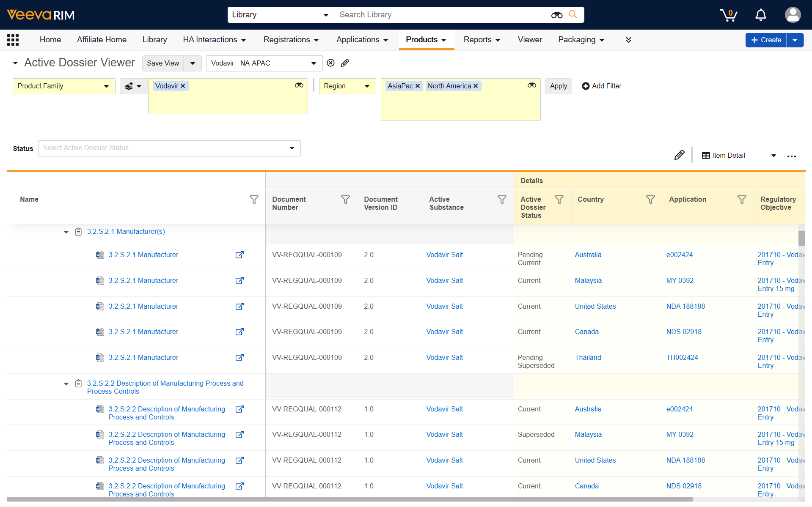Image resolution: width=812 pixels, height=507 pixels.
Task: Open application NDA 188188 link in Manufacturer row
Action: (x=685, y=307)
